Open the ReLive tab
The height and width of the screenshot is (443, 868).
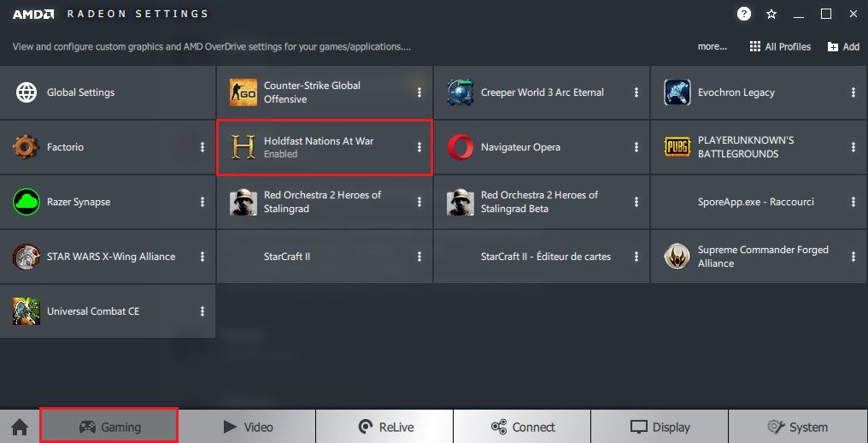(385, 427)
